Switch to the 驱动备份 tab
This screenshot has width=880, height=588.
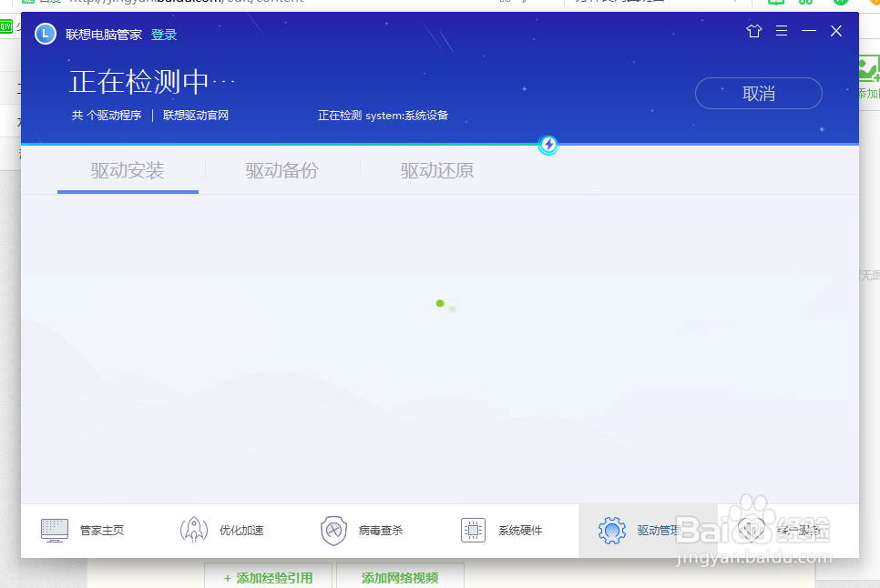click(x=281, y=170)
